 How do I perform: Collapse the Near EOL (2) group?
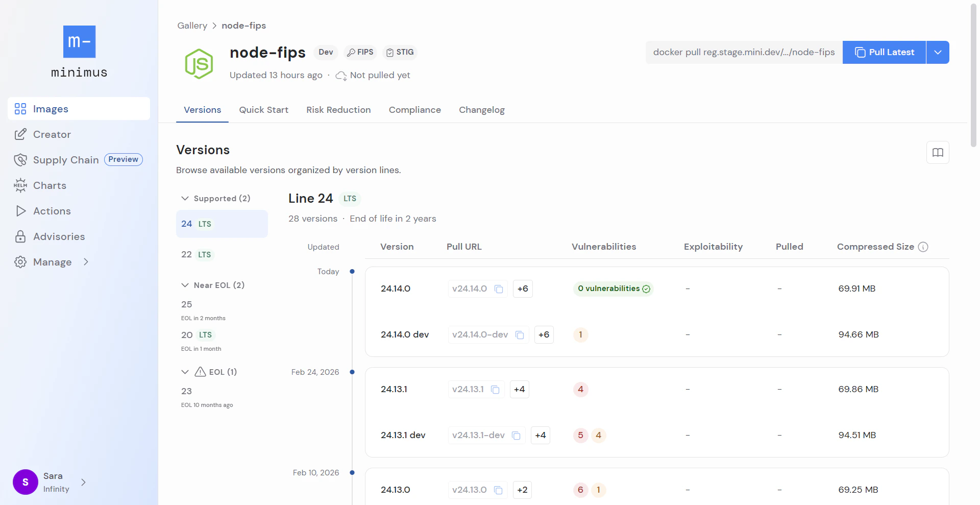pos(185,285)
